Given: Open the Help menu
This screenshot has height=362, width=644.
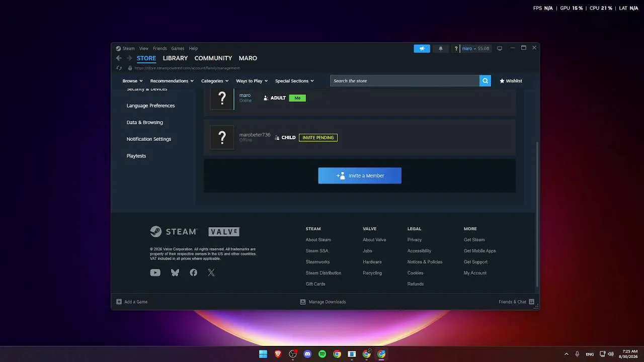Looking at the screenshot, I should click(193, 49).
